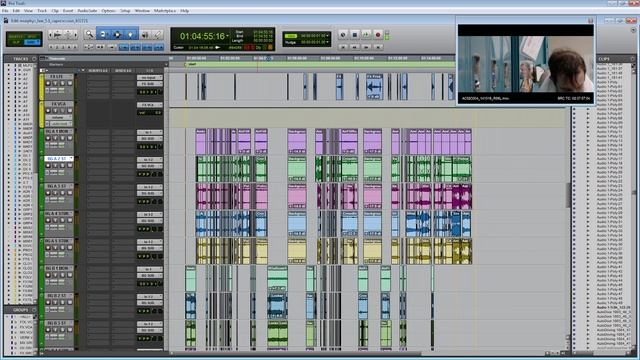Solo the BG A 3 ST track

[62, 193]
